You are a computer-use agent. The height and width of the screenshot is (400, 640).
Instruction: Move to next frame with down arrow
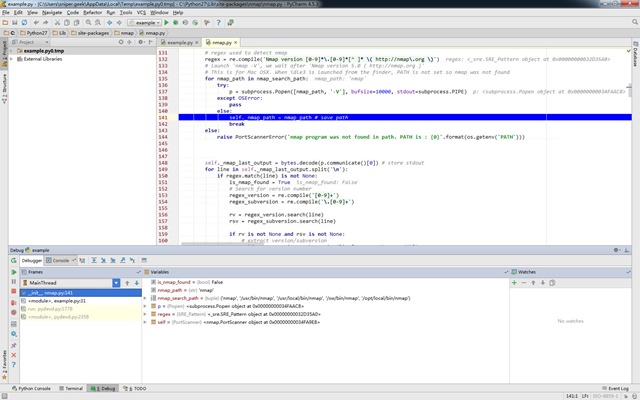(x=137, y=283)
